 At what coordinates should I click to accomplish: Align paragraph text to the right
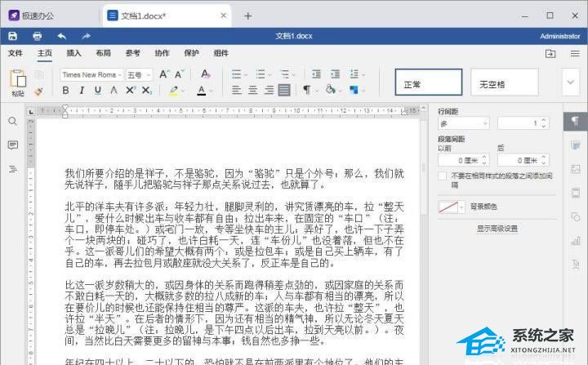point(269,90)
